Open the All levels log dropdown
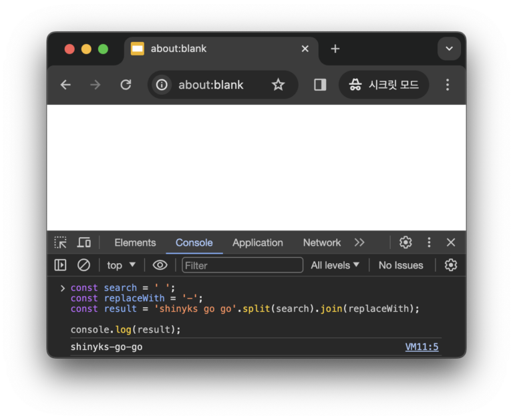This screenshot has height=420, width=513. (335, 265)
